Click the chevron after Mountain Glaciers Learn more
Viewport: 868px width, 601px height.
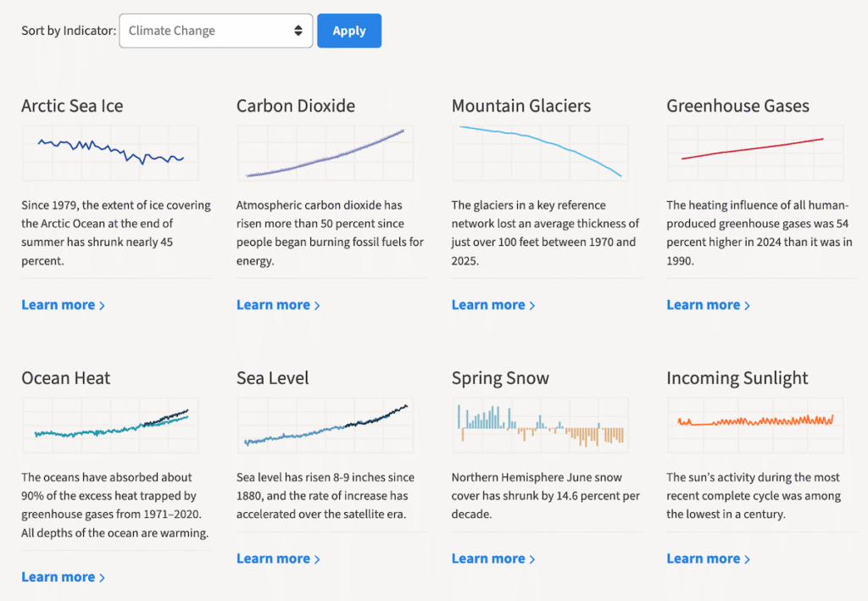[532, 305]
